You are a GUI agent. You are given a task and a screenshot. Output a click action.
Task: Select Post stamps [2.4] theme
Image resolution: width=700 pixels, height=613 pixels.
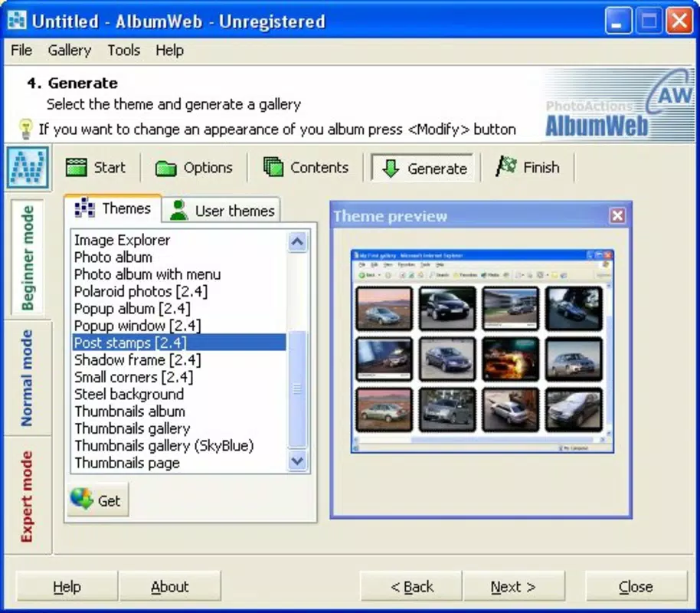point(178,343)
